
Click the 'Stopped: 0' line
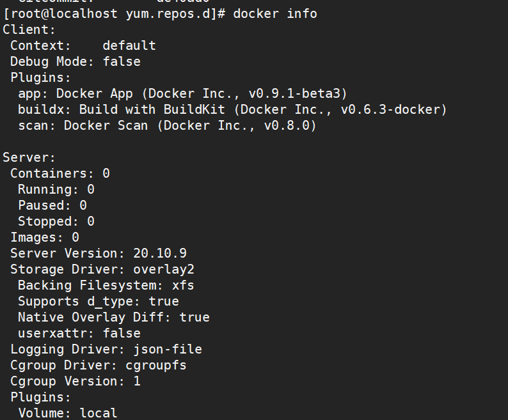tap(56, 221)
